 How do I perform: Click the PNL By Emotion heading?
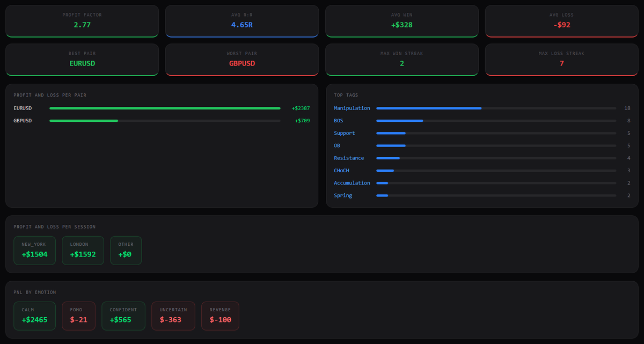point(35,292)
